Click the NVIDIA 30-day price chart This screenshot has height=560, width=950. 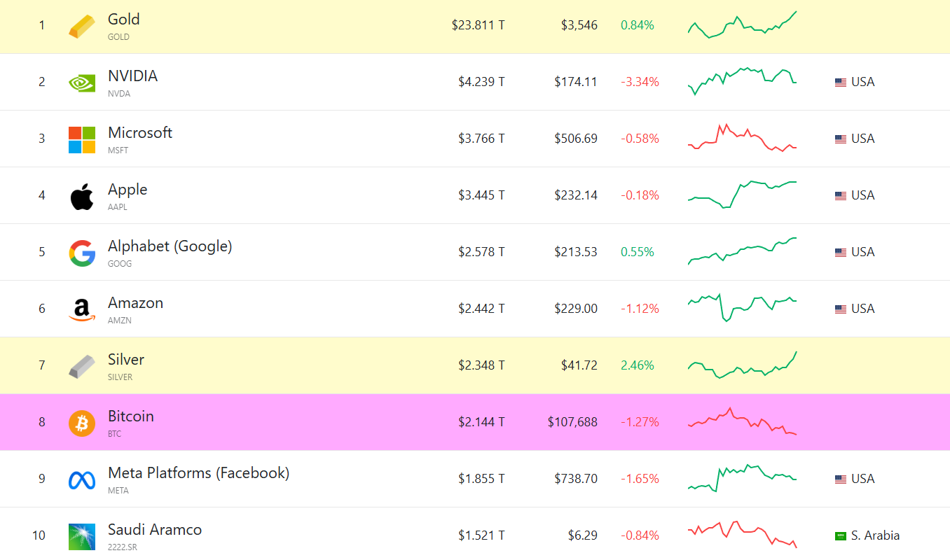point(742,81)
